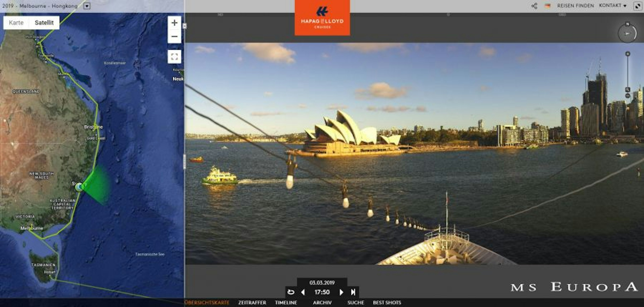Collapse the map panel divider handle
Viewport: 644px width, 307px height.
coord(184,26)
